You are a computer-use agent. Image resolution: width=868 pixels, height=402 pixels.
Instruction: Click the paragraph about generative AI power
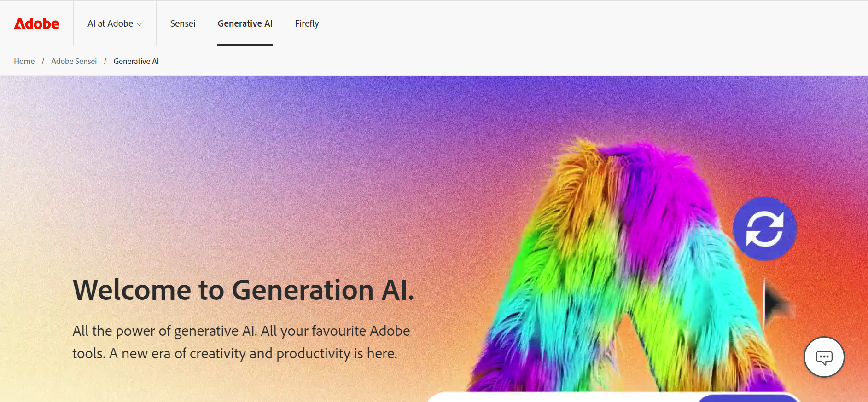pyautogui.click(x=241, y=342)
